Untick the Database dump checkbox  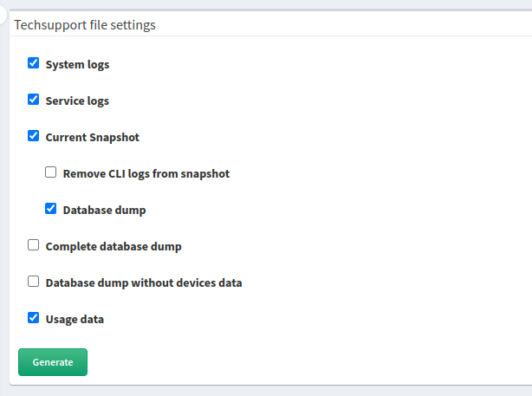pyautogui.click(x=50, y=208)
